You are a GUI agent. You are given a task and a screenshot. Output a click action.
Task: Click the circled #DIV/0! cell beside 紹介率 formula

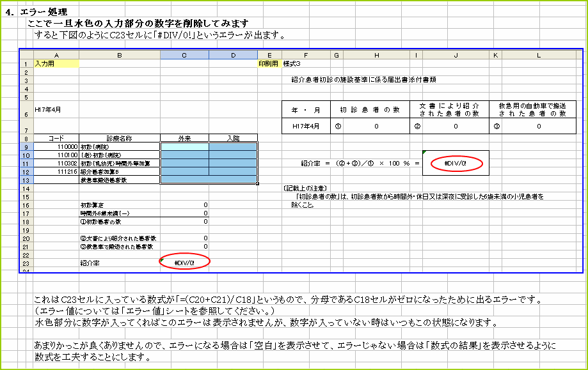(x=458, y=162)
